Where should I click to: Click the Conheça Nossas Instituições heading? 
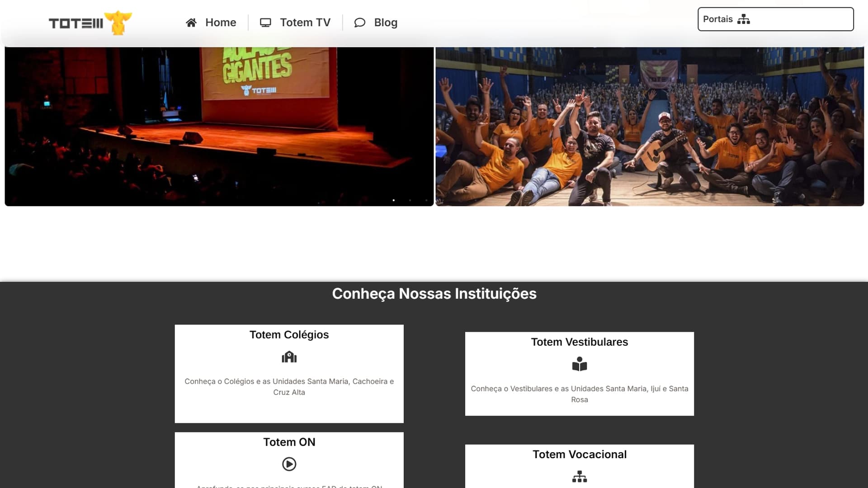[x=434, y=294]
